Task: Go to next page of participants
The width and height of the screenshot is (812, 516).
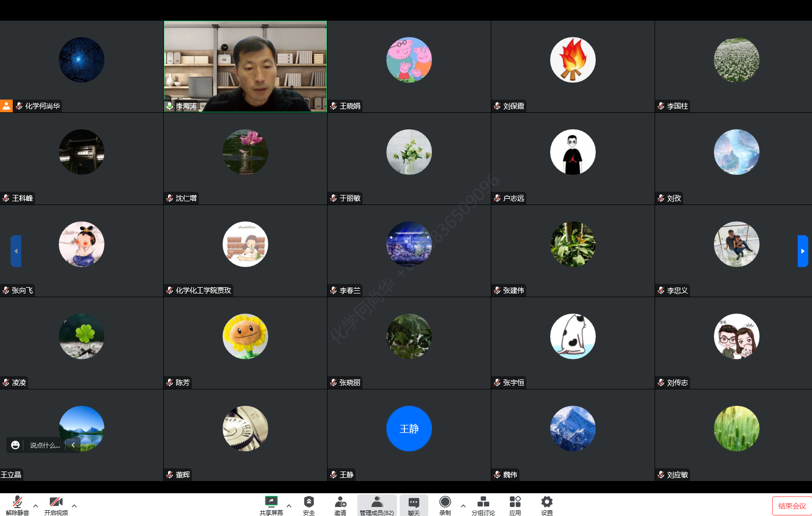Action: click(x=802, y=251)
